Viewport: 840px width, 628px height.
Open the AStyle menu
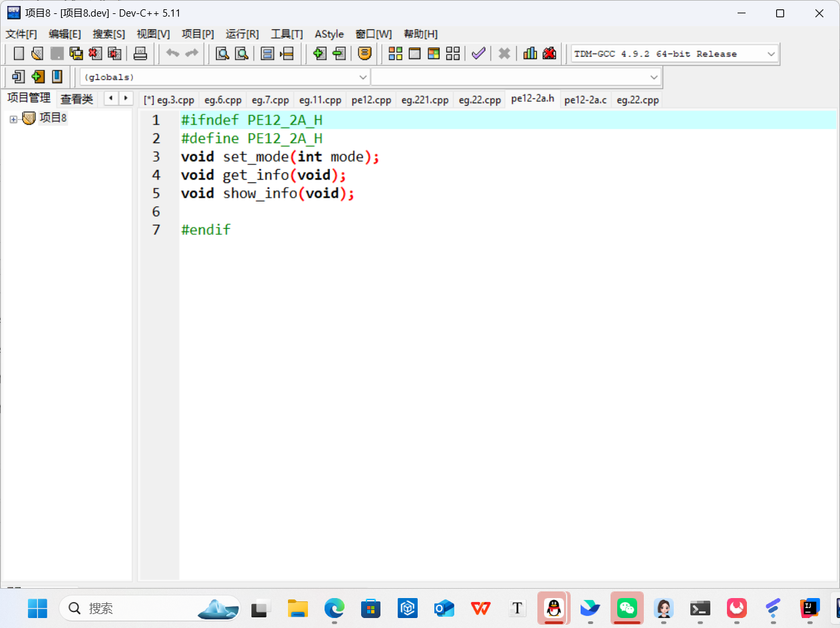click(329, 34)
